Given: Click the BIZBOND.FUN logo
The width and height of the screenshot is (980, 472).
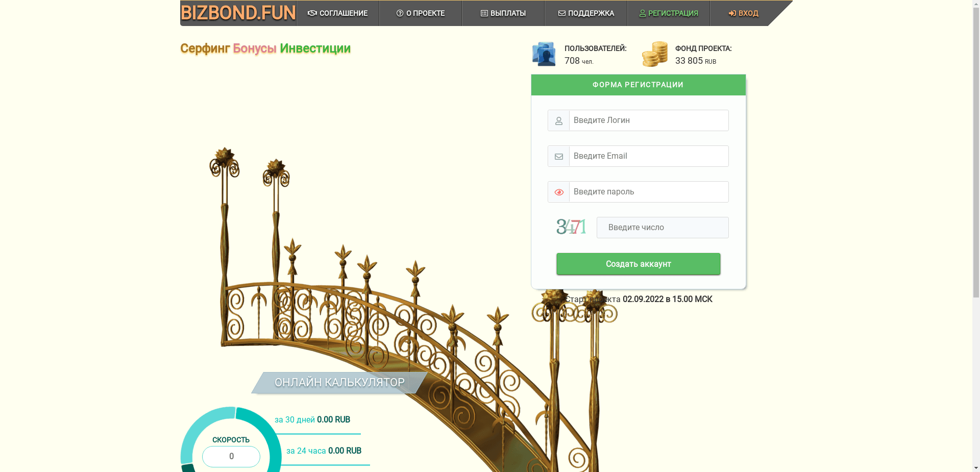Looking at the screenshot, I should [238, 13].
